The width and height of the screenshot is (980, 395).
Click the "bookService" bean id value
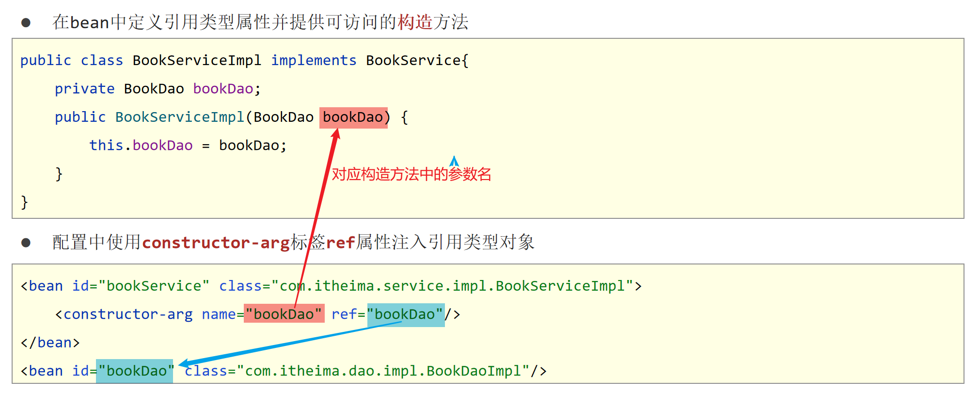coord(154,286)
